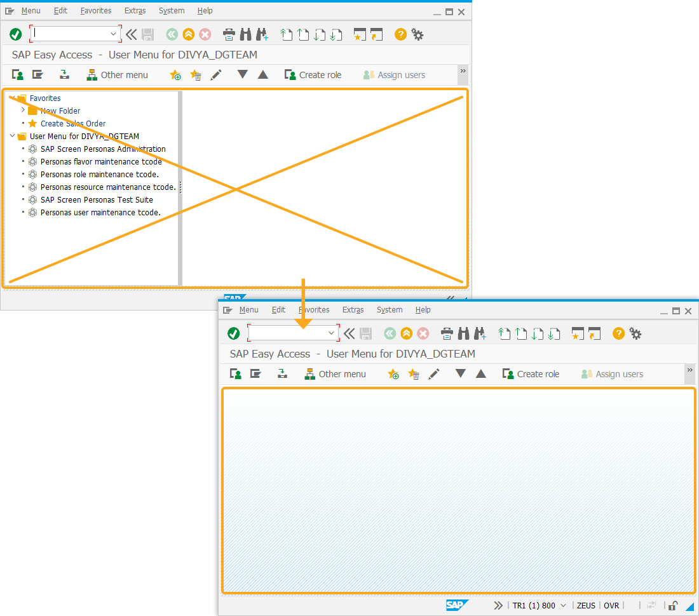Click the red Cancel icon in back window
Viewport: 699px width, 616px height.
coord(205,34)
